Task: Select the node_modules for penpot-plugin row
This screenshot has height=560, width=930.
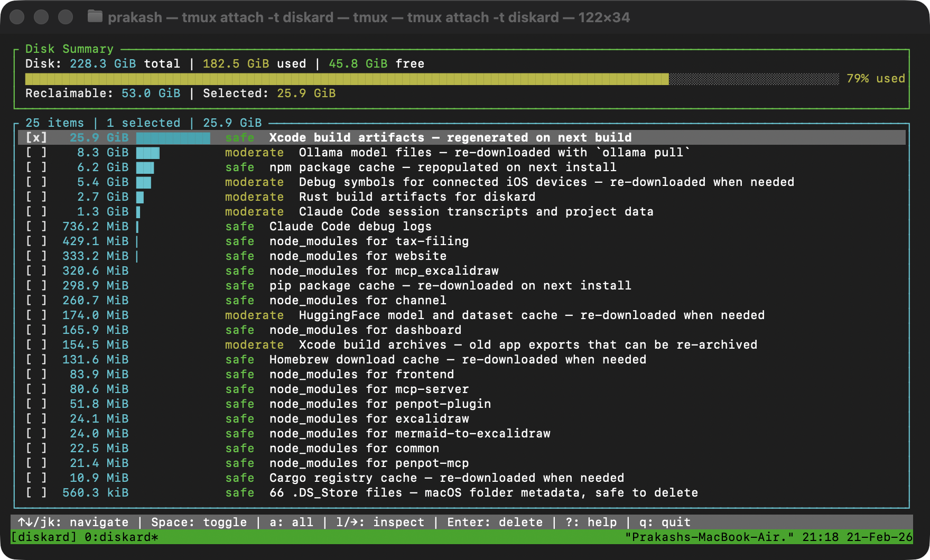Action: coord(462,404)
